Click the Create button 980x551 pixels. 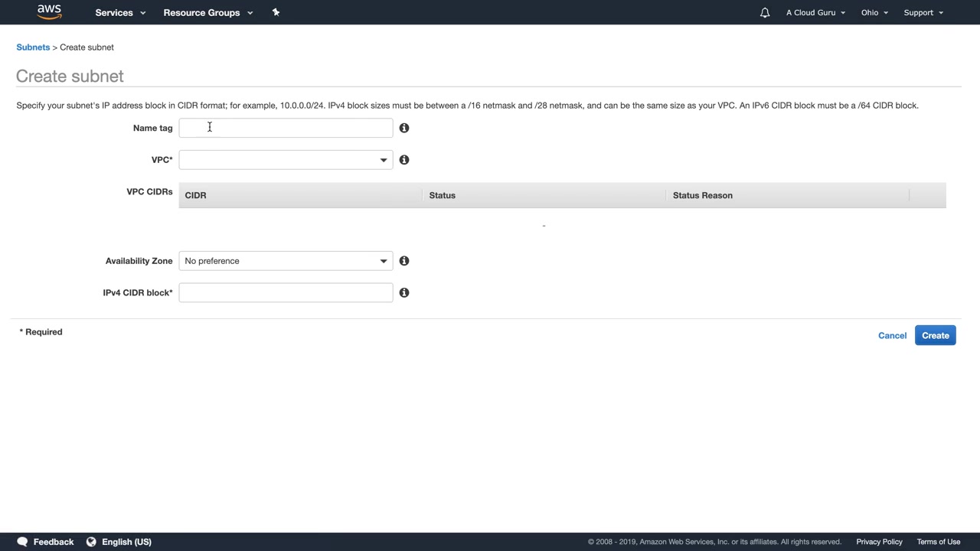click(x=935, y=335)
